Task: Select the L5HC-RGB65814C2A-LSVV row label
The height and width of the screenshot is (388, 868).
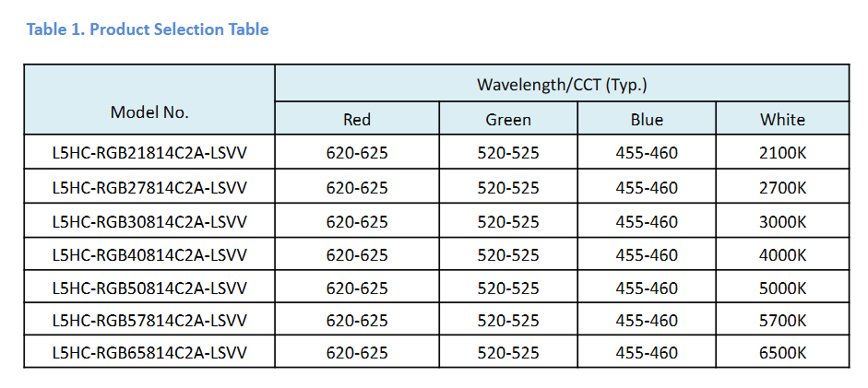Action: (x=149, y=353)
